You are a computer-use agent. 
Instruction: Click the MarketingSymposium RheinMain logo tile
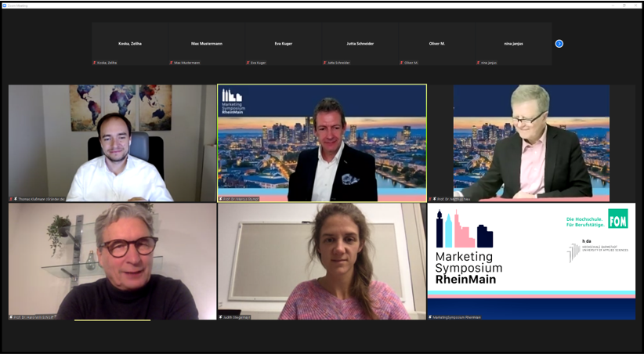531,261
